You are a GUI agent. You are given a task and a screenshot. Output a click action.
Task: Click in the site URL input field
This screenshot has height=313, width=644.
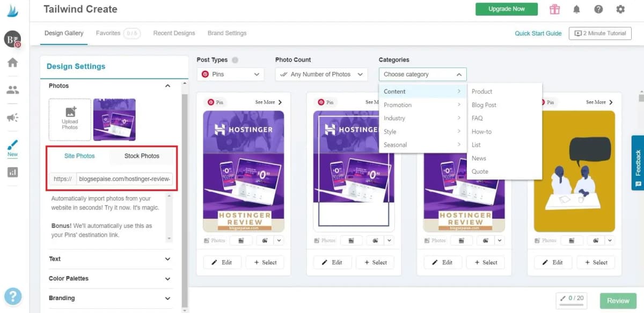(125, 180)
